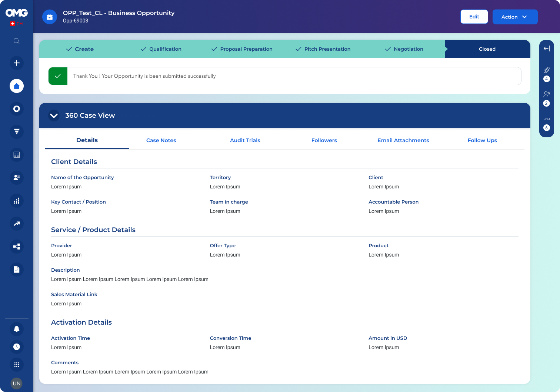The height and width of the screenshot is (392, 560).
Task: Collapse the right side panel arrow
Action: point(546,48)
